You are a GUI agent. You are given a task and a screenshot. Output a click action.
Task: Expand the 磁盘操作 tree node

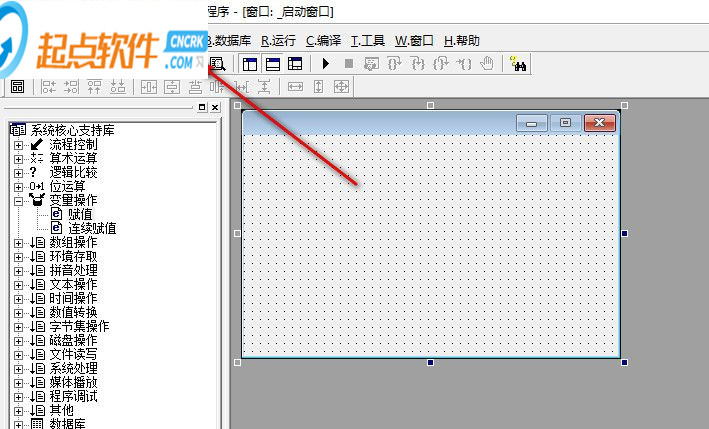click(18, 341)
